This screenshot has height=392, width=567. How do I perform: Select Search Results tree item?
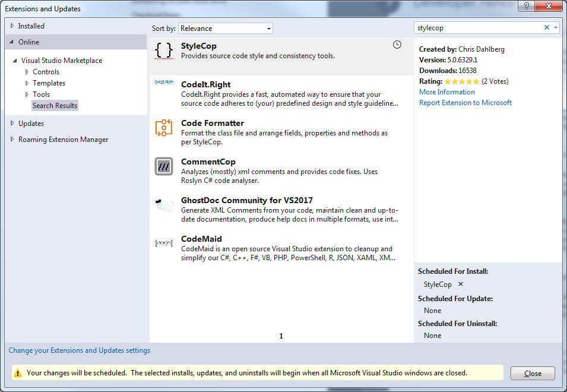(x=55, y=106)
